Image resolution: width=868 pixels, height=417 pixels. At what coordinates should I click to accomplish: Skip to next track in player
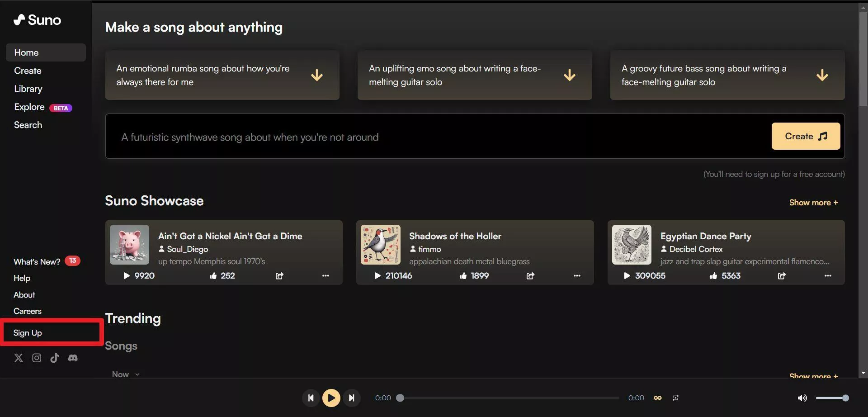(351, 398)
